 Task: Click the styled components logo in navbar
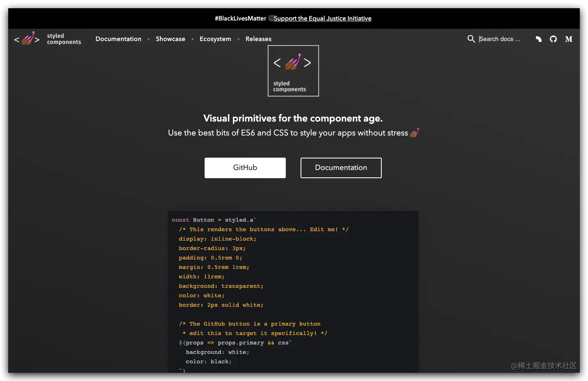(x=48, y=39)
